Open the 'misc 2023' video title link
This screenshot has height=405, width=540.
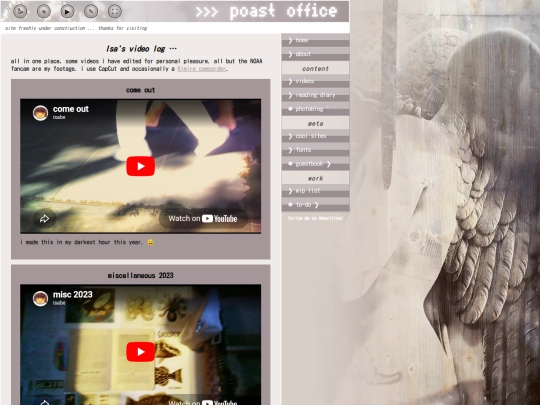tap(73, 294)
